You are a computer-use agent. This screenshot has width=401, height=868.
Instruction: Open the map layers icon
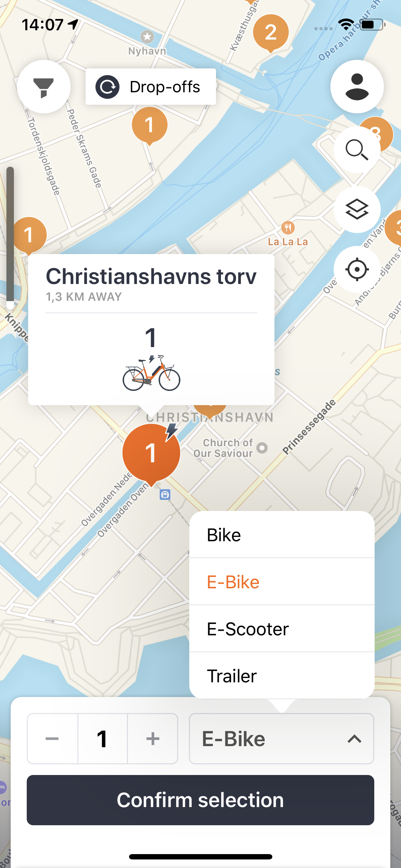pyautogui.click(x=357, y=210)
